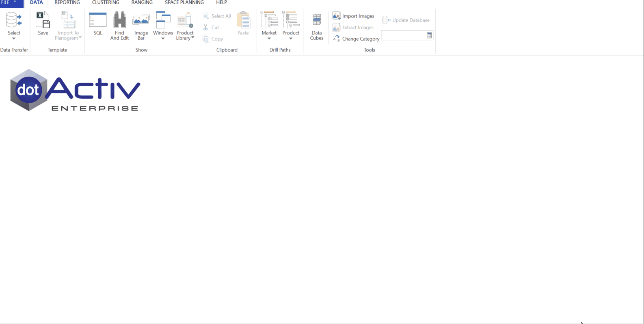Click the Import Images icon

336,16
